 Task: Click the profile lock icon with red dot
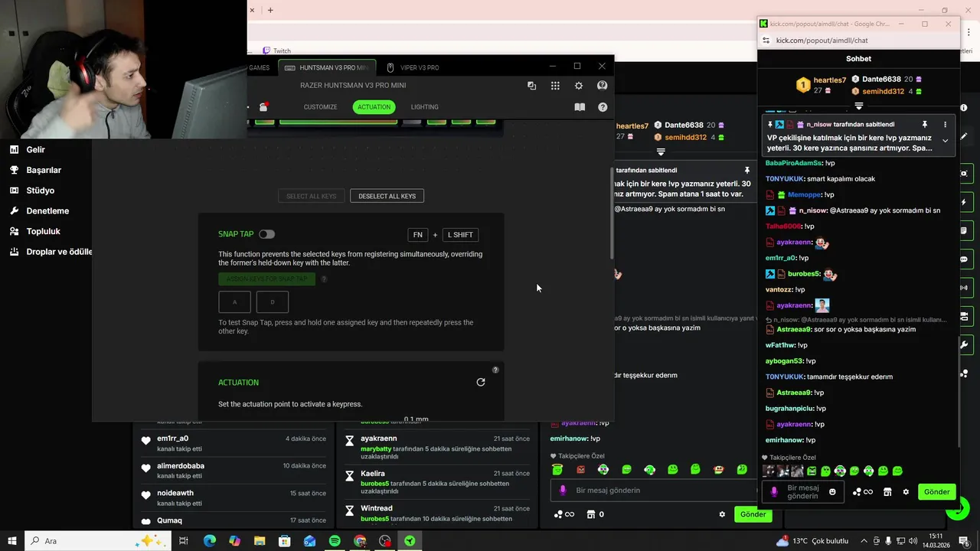(x=263, y=107)
